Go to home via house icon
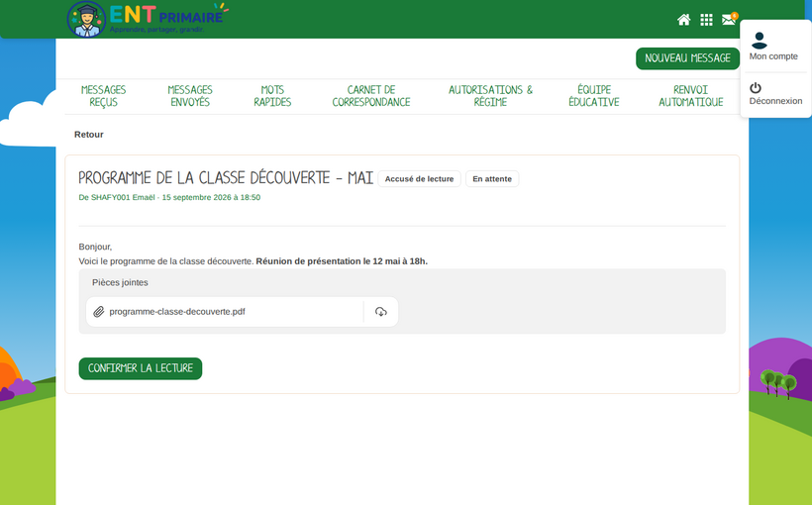Viewport: 812px width, 505px height. 683,20
